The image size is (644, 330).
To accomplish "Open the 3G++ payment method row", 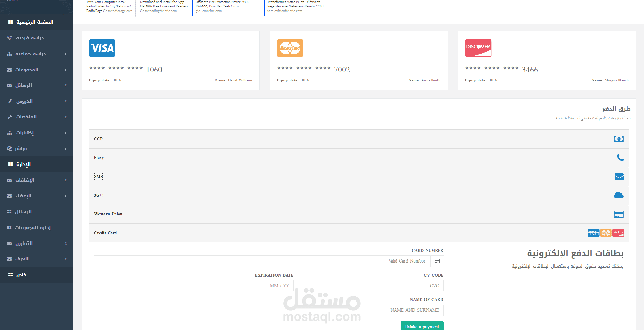I will point(359,195).
